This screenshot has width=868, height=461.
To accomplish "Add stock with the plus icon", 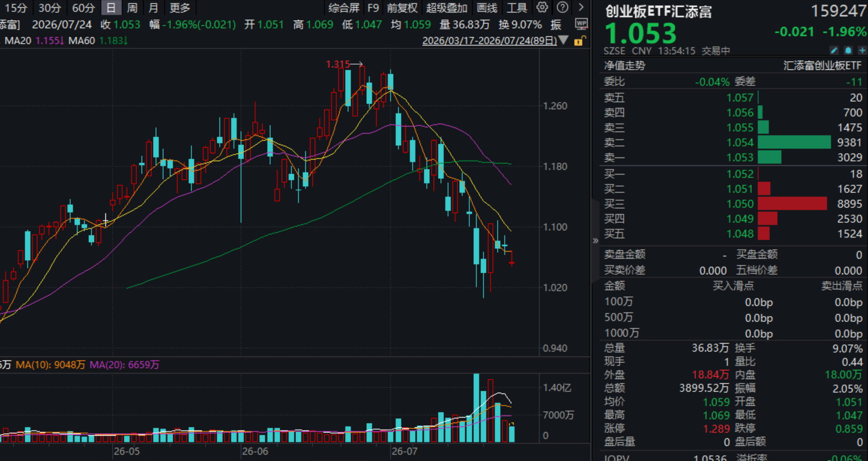I will click(862, 50).
